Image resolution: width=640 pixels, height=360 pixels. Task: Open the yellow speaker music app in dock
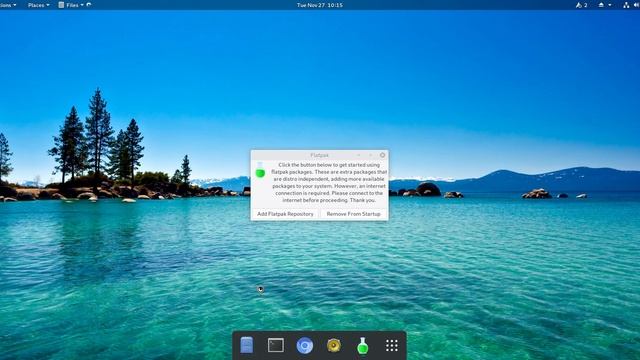coord(334,345)
